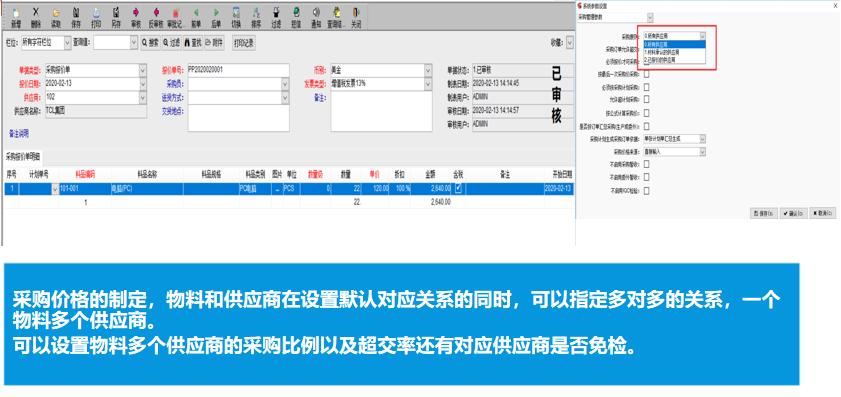The image size is (841, 397).
Task: Open the 采购员 dropdown
Action: [x=285, y=84]
